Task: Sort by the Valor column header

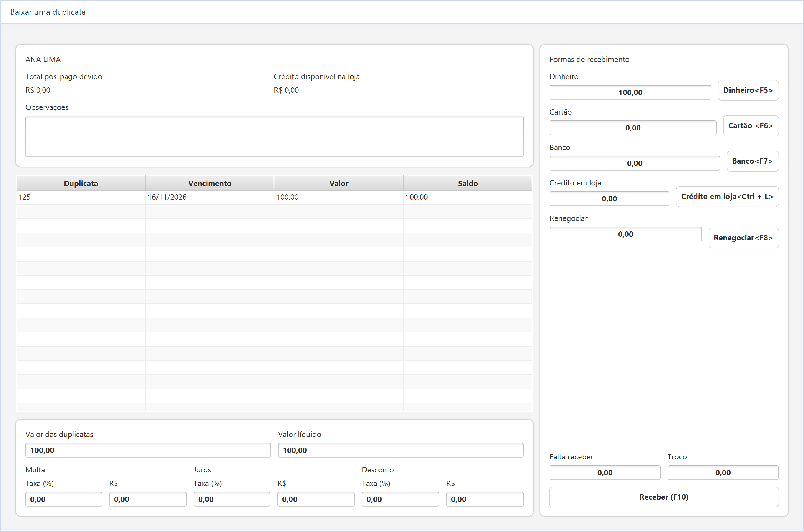Action: (339, 183)
